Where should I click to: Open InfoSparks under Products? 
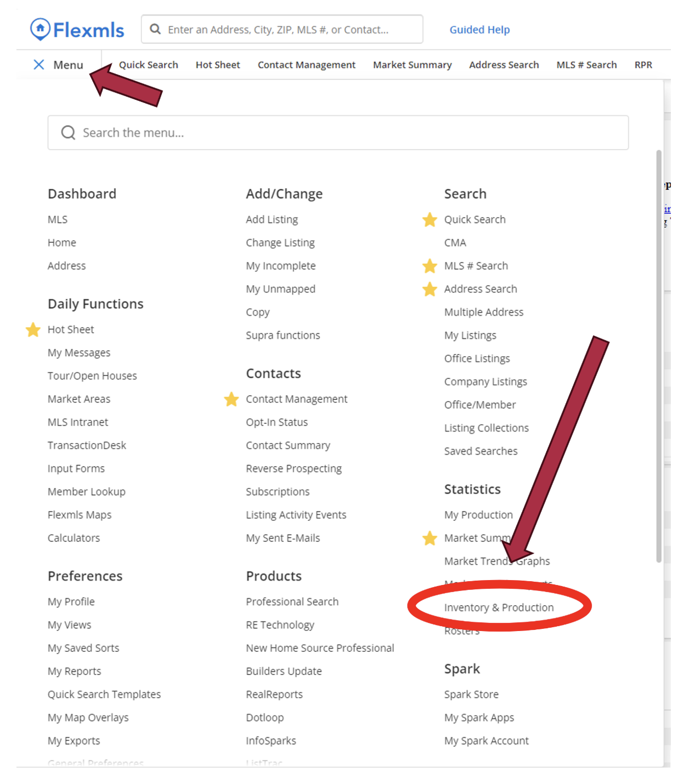270,741
